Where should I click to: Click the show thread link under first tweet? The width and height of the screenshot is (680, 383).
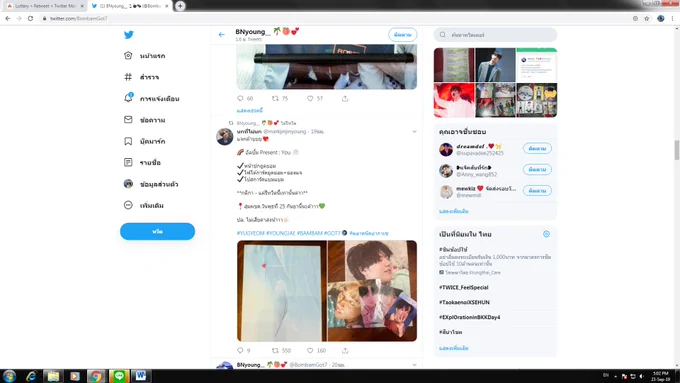click(x=250, y=111)
